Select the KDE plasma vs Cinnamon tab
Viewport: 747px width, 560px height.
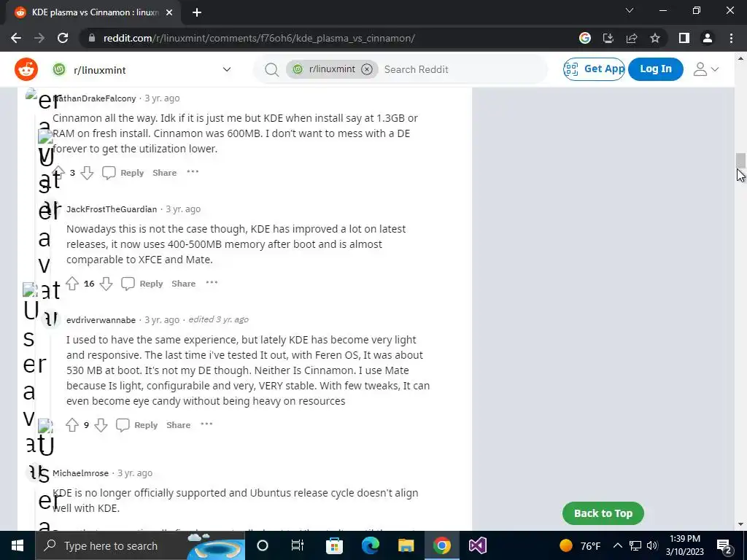(94, 12)
